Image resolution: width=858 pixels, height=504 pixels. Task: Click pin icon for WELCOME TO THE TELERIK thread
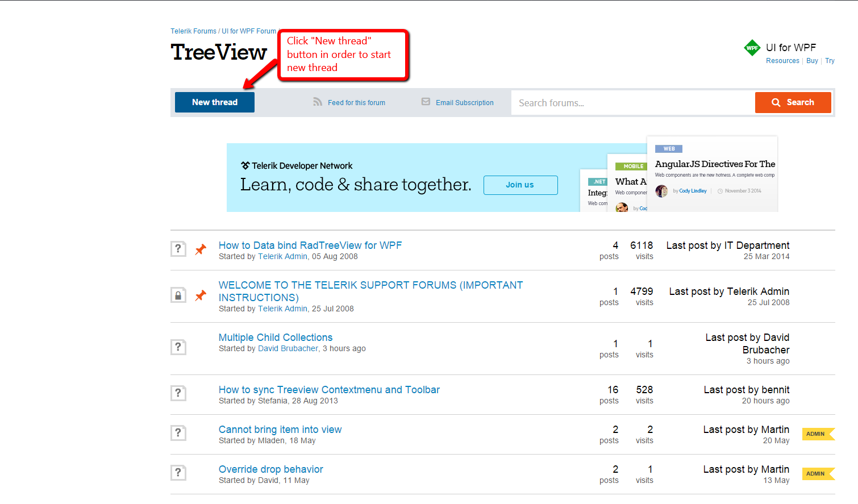tap(201, 295)
